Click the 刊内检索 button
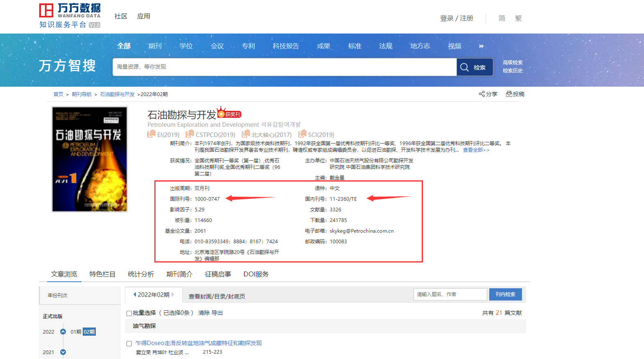The height and width of the screenshot is (359, 644). click(x=505, y=294)
